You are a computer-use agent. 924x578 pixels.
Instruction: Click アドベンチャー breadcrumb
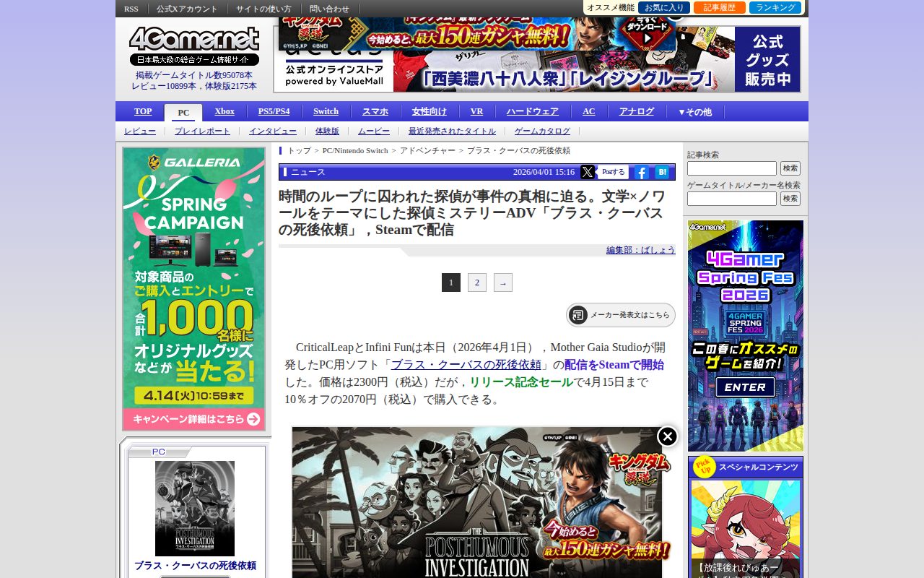427,150
